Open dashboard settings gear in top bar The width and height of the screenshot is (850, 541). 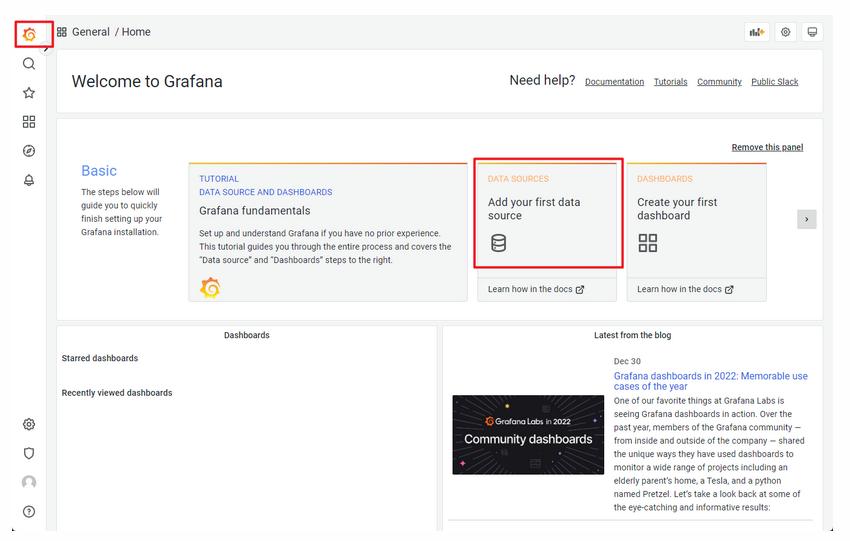pyautogui.click(x=785, y=32)
